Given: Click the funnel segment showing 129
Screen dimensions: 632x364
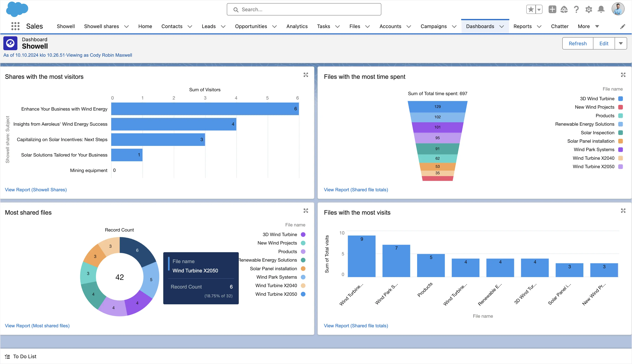Looking at the screenshot, I should coord(437,107).
